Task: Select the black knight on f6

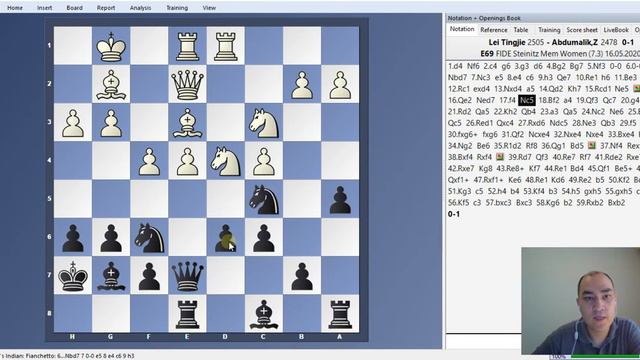Action: (149, 238)
